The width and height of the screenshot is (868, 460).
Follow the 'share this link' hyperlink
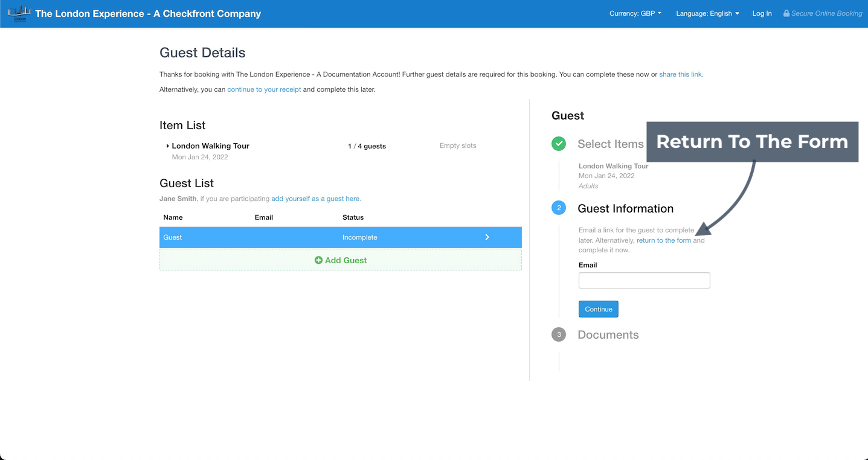point(681,74)
